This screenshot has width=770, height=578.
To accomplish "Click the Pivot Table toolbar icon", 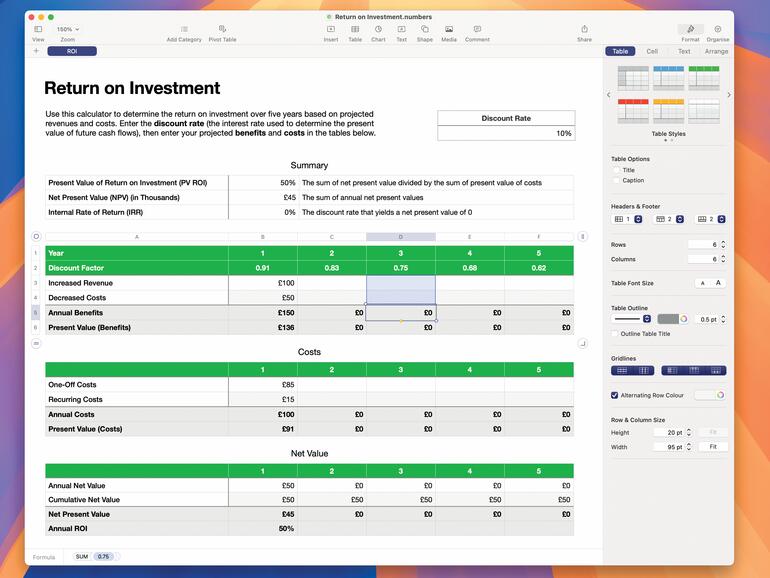I will coord(222,29).
